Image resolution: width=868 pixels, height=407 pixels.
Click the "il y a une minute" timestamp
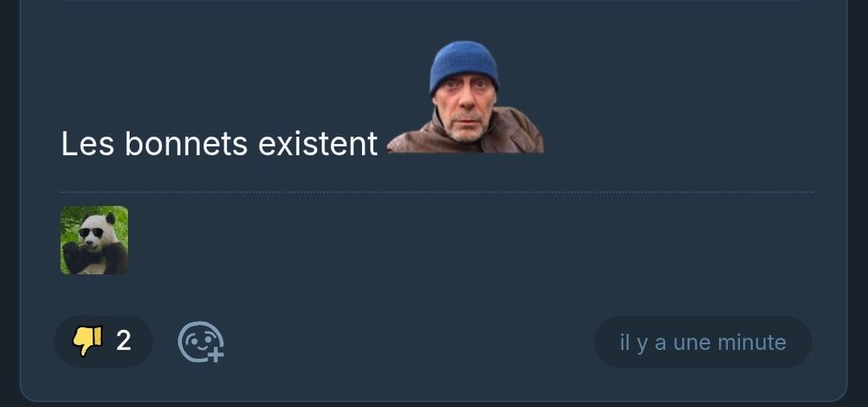click(x=703, y=343)
